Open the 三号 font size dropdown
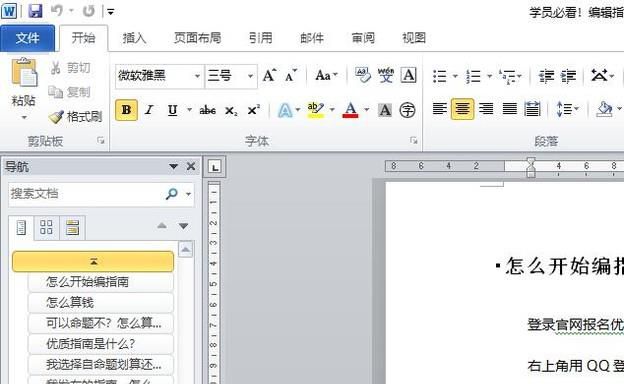This screenshot has width=624, height=384. coord(250,76)
